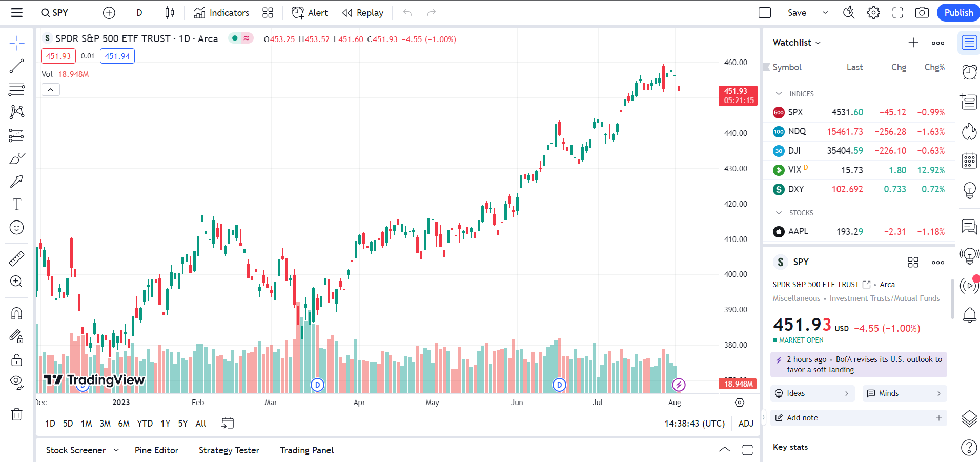The width and height of the screenshot is (980, 462).
Task: Activate the Zoom In tool
Action: pyautogui.click(x=17, y=282)
